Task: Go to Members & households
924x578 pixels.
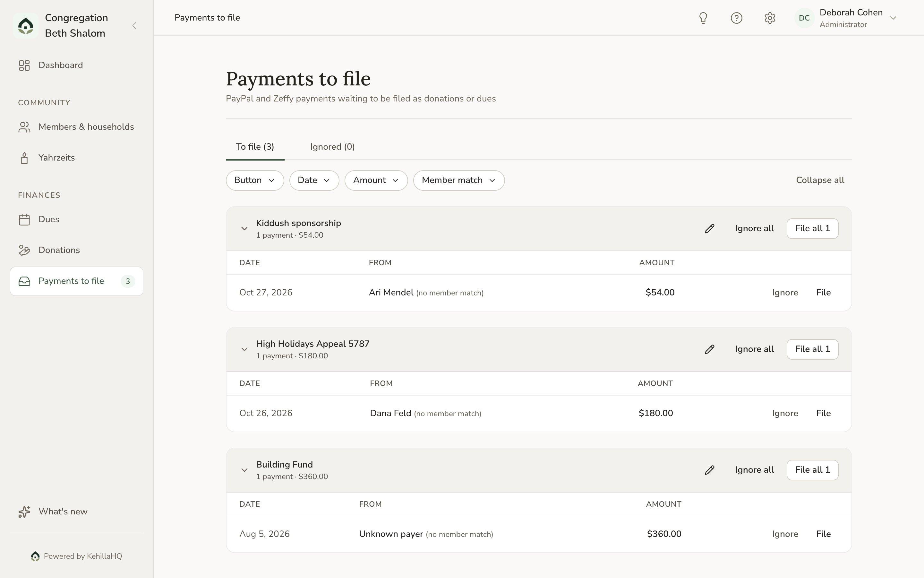Action: [76, 127]
